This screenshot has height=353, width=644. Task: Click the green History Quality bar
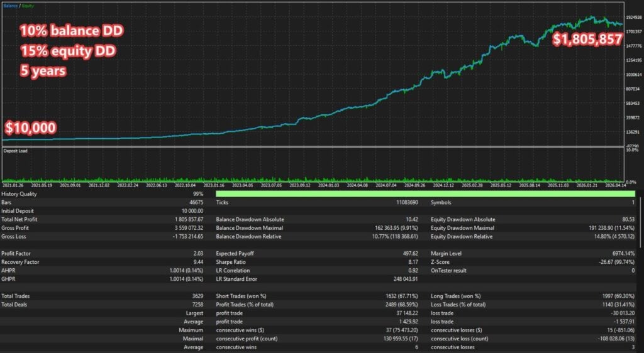pyautogui.click(x=425, y=194)
